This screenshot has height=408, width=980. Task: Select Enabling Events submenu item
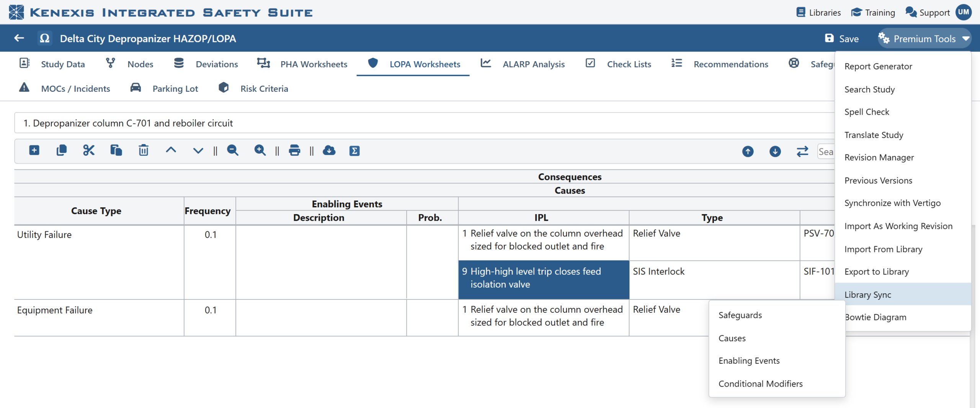click(777, 361)
